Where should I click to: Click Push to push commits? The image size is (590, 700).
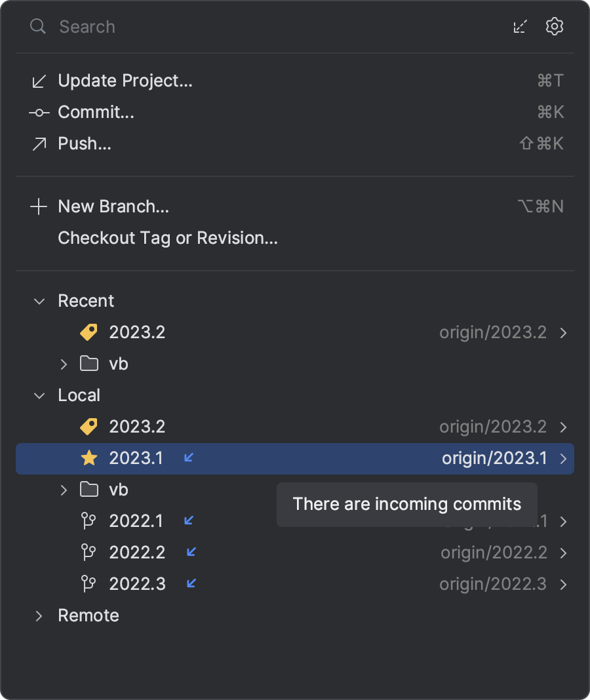click(85, 144)
